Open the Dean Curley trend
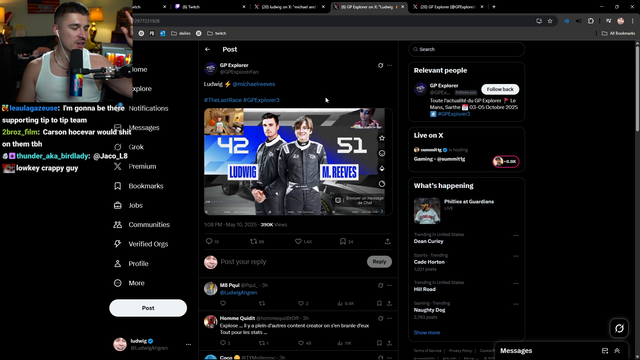640x360 pixels. tap(429, 241)
